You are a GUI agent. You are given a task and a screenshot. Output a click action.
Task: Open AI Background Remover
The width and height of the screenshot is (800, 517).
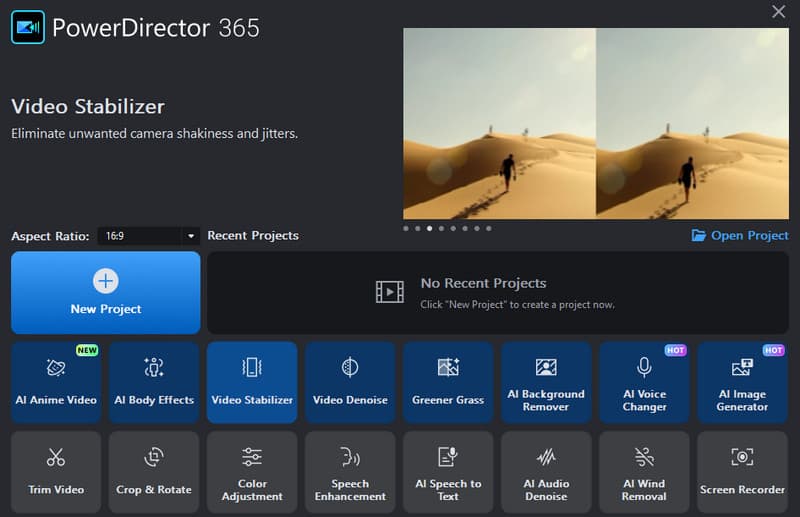(x=546, y=382)
